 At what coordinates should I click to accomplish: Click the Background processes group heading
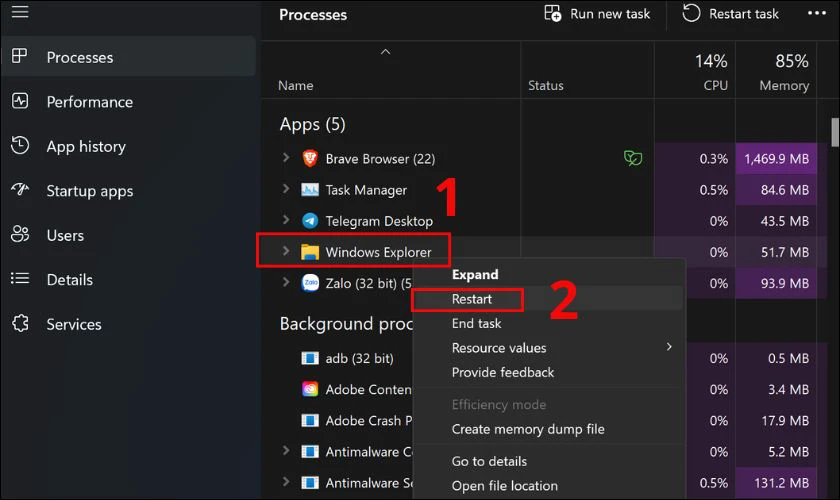(x=346, y=324)
